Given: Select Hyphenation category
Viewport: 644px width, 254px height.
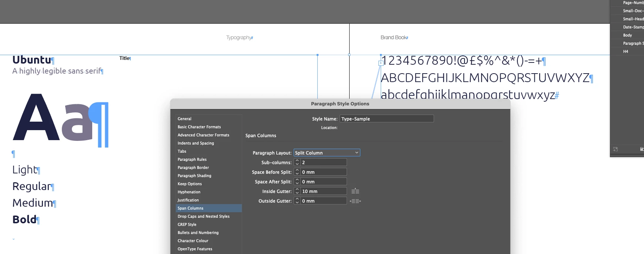Looking at the screenshot, I should coord(208,192).
